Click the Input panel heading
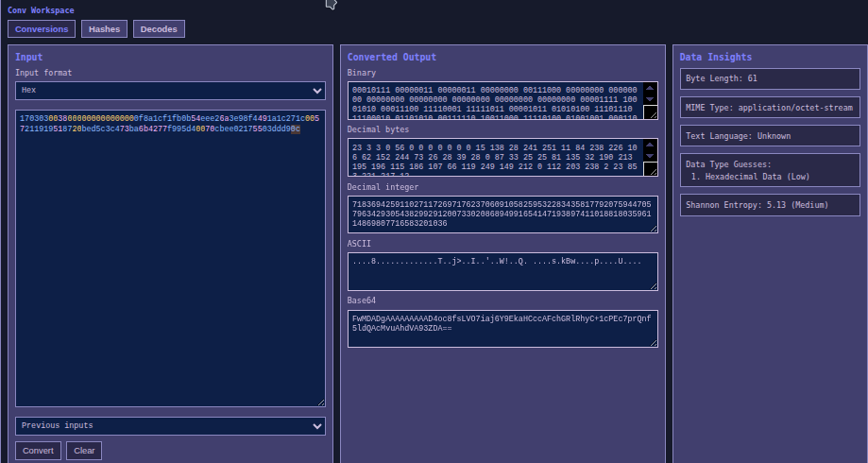The image size is (868, 463). click(x=28, y=57)
